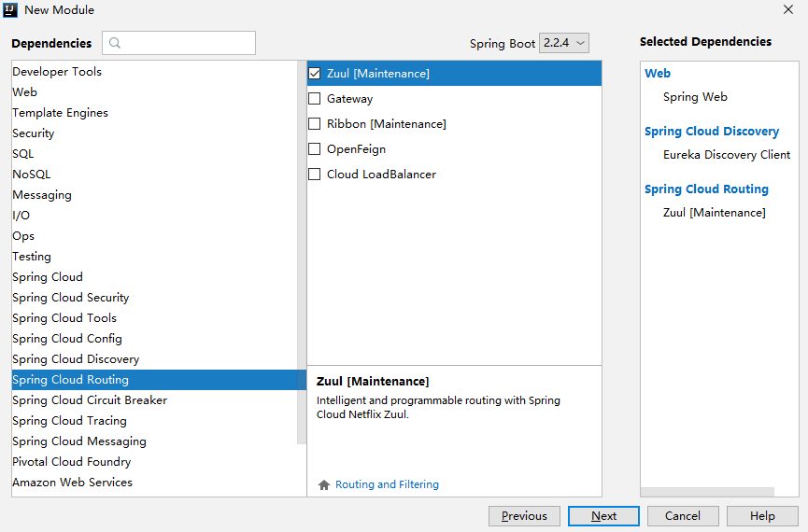
Task: Click the Spring Cloud Routing heading in Selected Dependencies
Action: [x=706, y=189]
